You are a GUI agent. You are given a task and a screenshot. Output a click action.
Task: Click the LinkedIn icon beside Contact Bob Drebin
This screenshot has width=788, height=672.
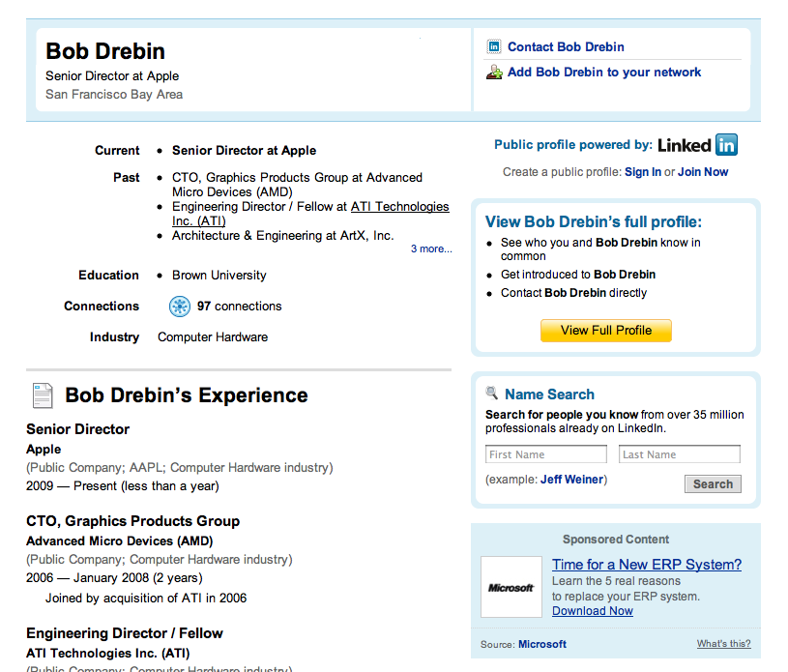pyautogui.click(x=494, y=46)
